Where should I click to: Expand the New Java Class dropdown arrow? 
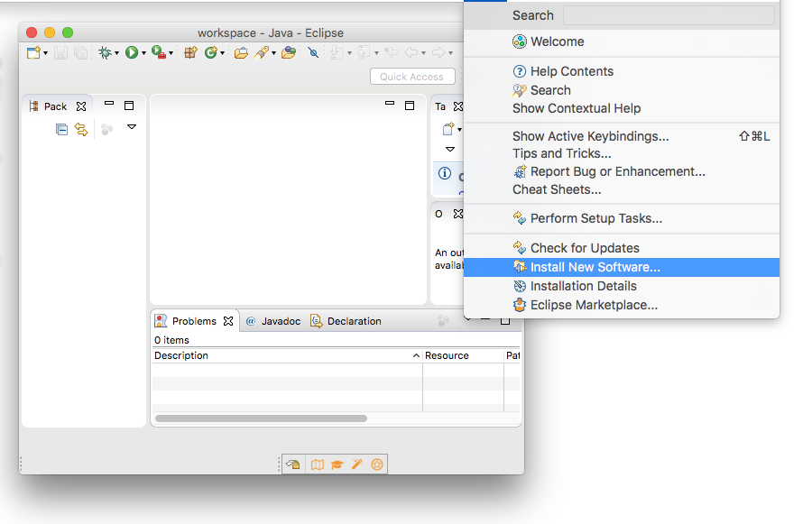[x=222, y=53]
